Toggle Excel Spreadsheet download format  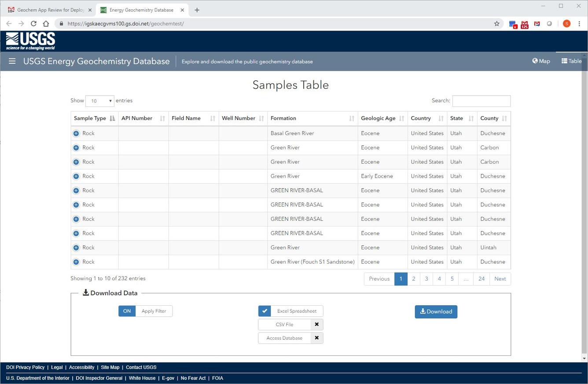point(290,311)
